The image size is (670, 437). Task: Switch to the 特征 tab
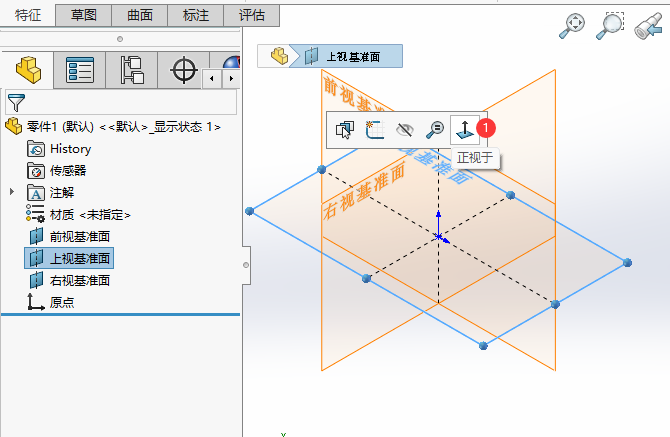(x=28, y=15)
